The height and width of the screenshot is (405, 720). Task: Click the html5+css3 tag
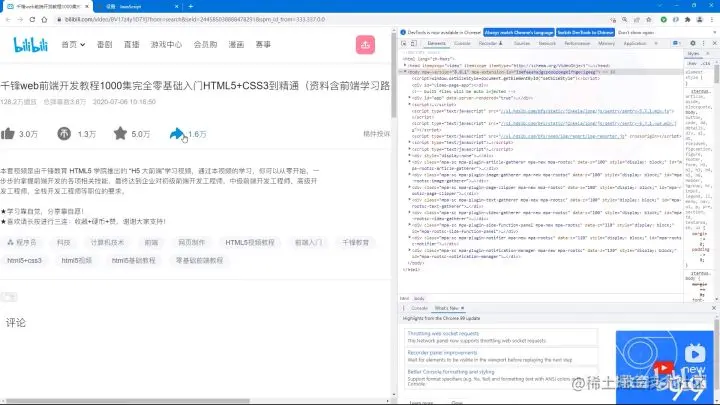coord(24,260)
